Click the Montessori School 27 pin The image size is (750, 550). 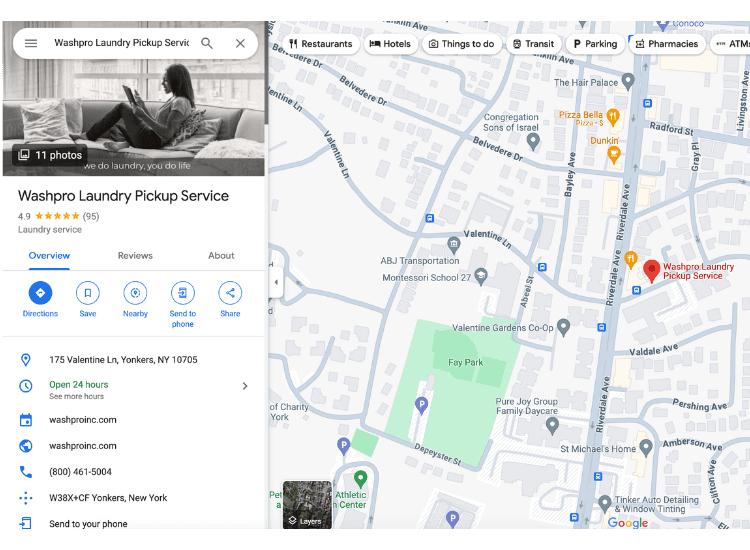pos(481,277)
